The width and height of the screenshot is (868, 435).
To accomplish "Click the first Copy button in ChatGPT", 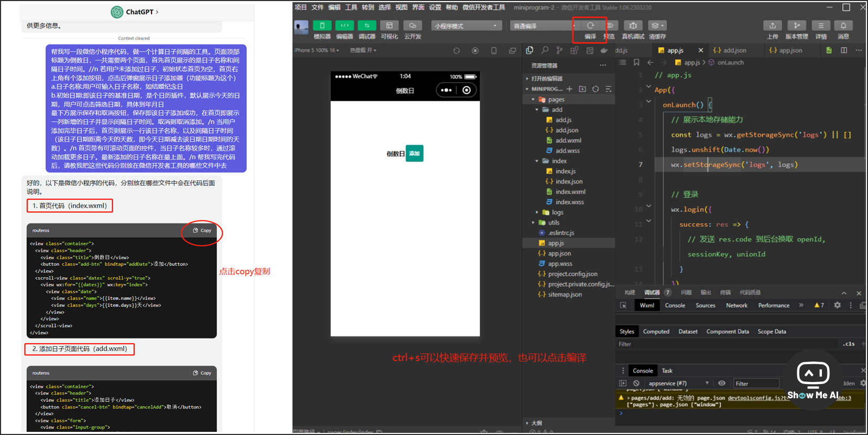I will pos(202,230).
